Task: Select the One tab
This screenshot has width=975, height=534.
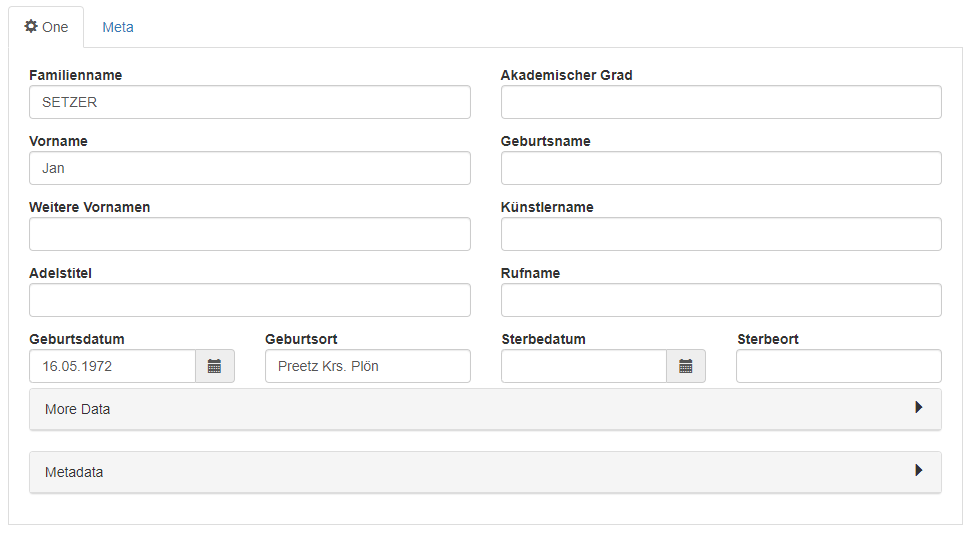Action: (47, 27)
